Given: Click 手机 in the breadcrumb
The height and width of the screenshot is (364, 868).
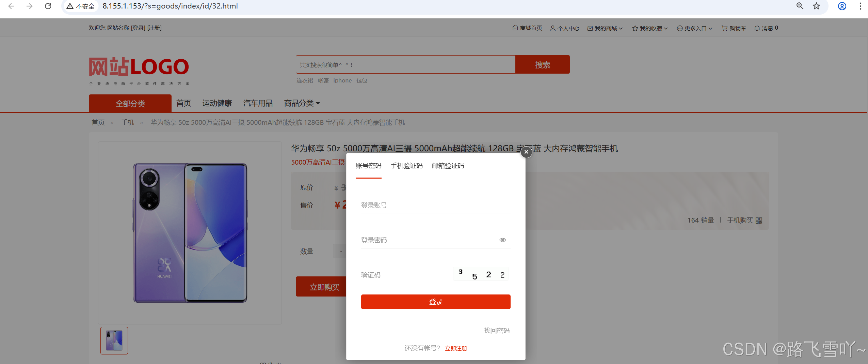Looking at the screenshot, I should pyautogui.click(x=128, y=122).
